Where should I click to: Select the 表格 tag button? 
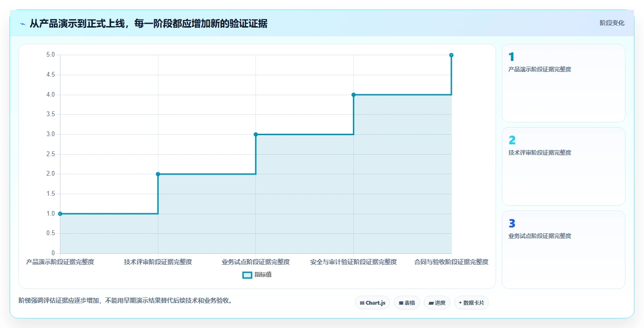point(407,303)
